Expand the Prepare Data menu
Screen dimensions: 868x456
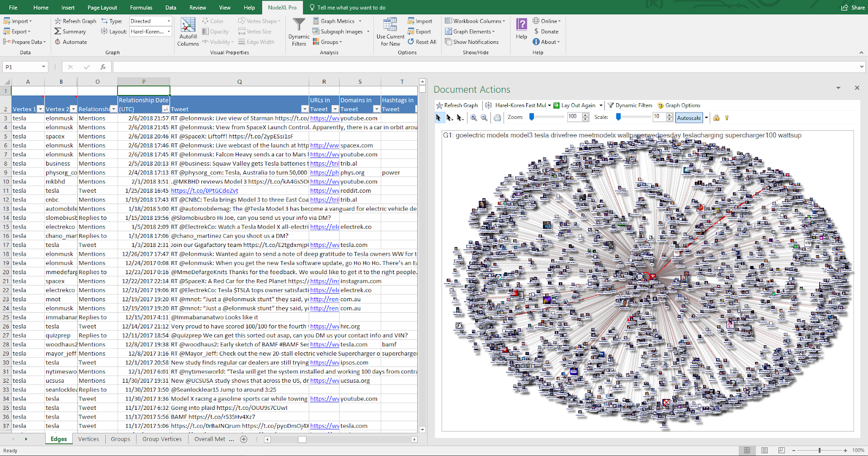tap(24, 42)
